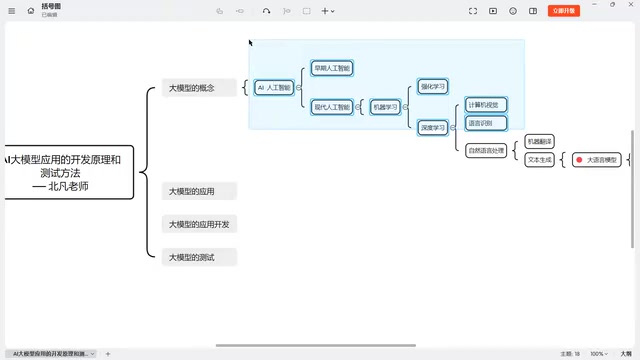Select the relationship curve tool

click(x=266, y=11)
